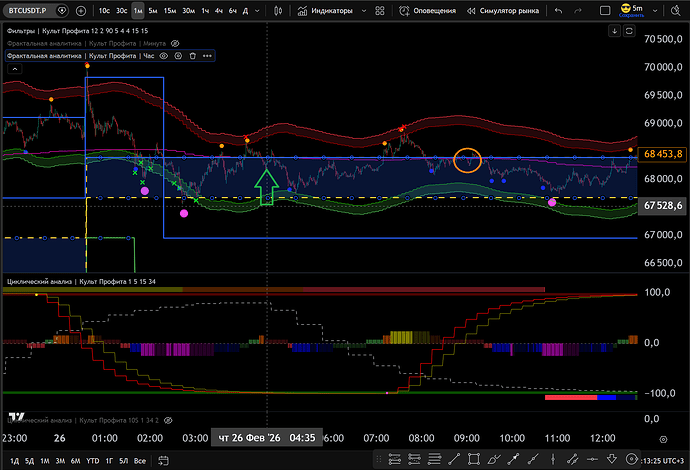Select the 1m timeframe
Screen dimensions: 690x470
[137, 11]
